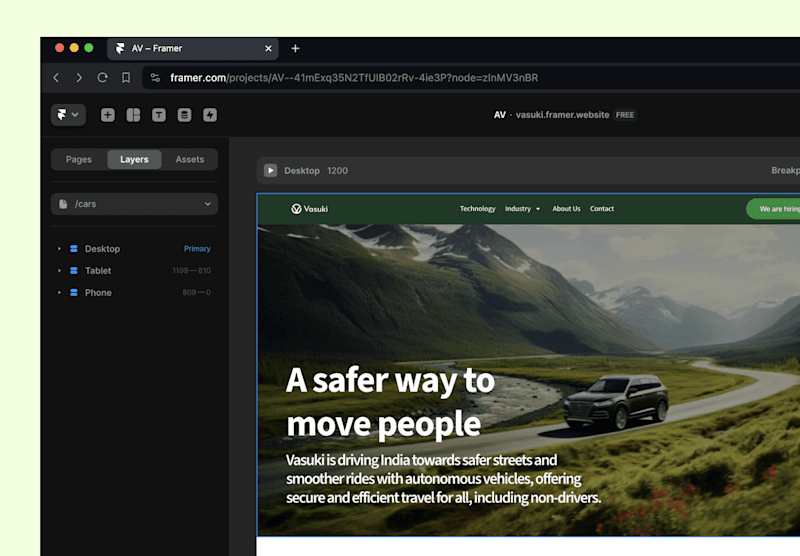Click the browser forward arrow
Viewport: 800px width, 556px height.
[x=79, y=78]
